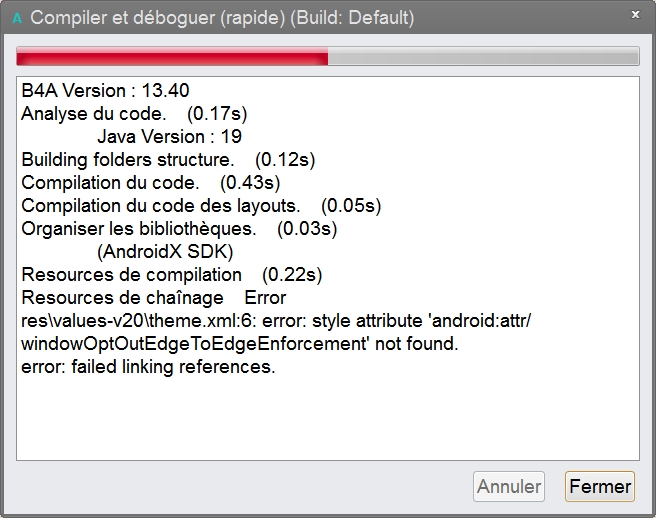Click the B4A app icon in title bar
Image resolution: width=656 pixels, height=518 pixels.
(x=17, y=18)
